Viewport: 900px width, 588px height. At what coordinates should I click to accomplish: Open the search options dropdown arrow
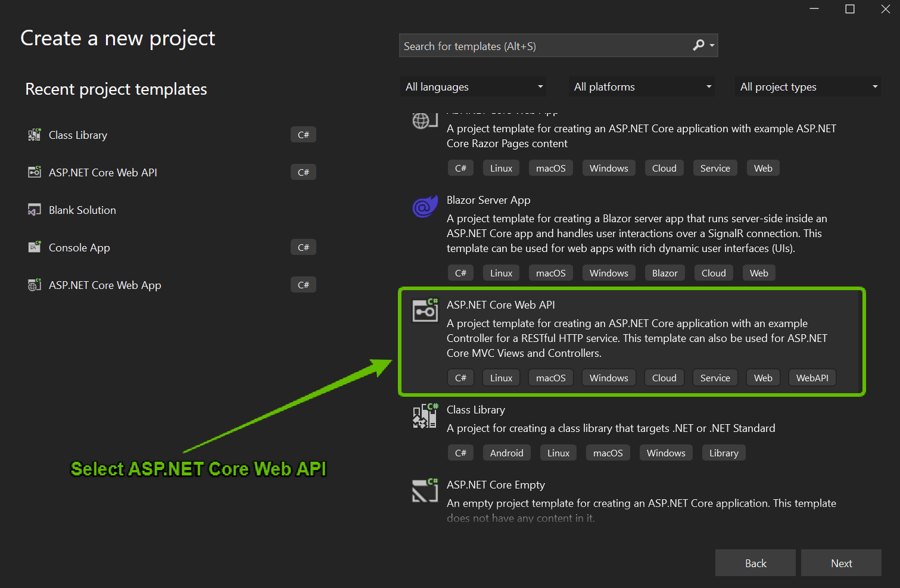[712, 45]
